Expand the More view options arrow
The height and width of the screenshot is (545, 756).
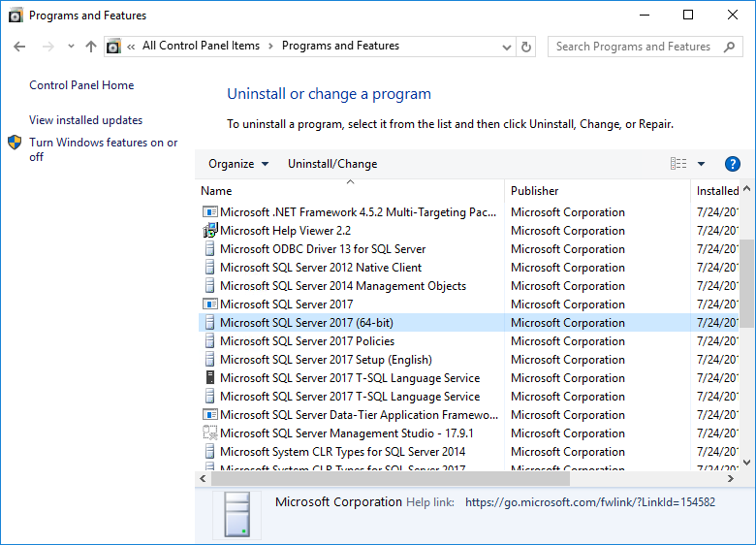701,164
